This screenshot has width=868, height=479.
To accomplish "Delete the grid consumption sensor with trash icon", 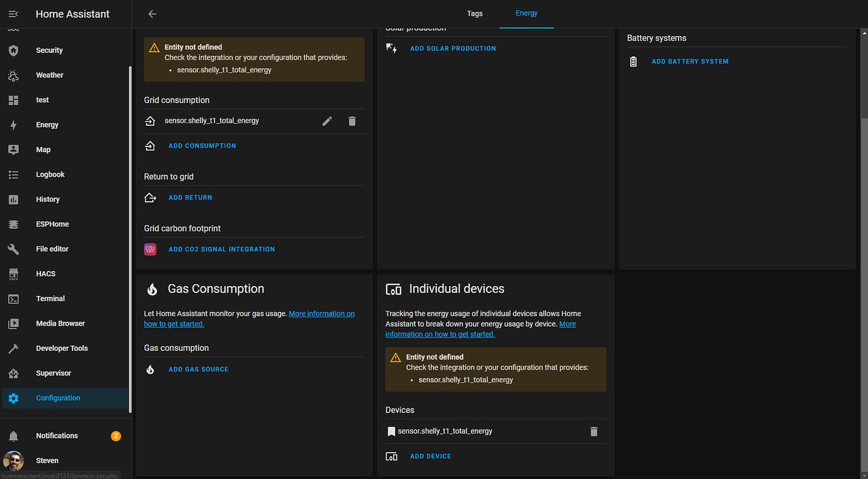I will click(x=352, y=121).
